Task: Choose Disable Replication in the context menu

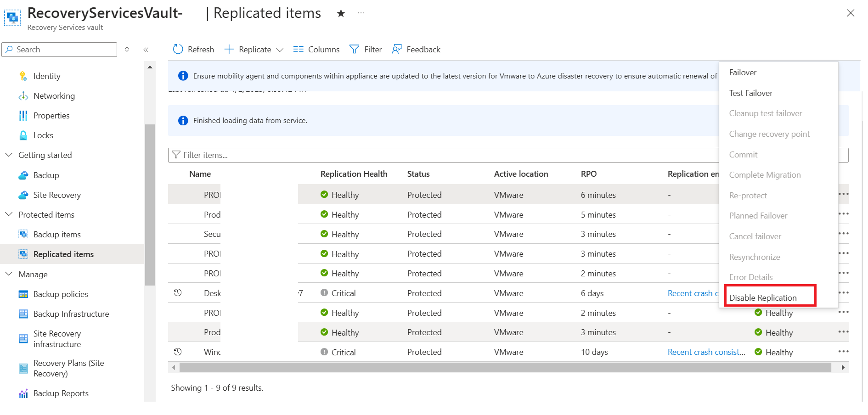Action: pos(763,298)
